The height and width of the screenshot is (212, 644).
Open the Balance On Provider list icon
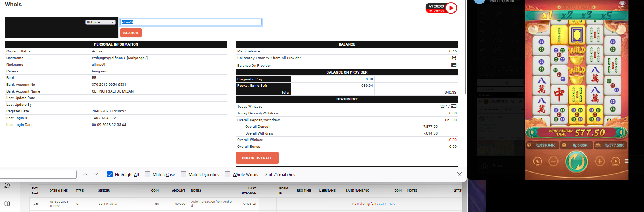pyautogui.click(x=454, y=66)
